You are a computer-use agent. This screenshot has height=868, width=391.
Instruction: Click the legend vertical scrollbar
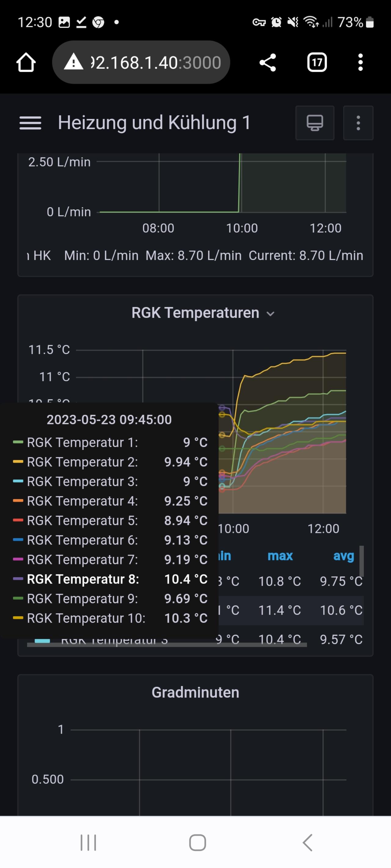coord(361,561)
